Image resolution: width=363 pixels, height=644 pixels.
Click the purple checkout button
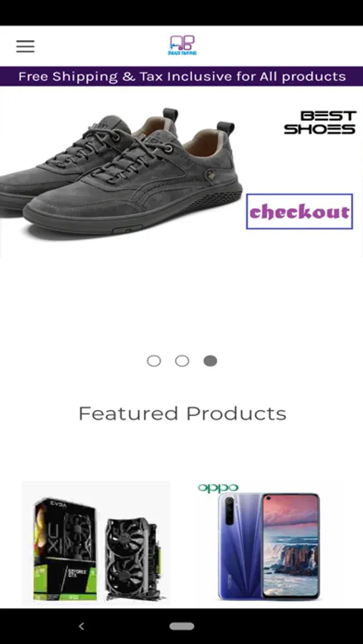point(299,212)
